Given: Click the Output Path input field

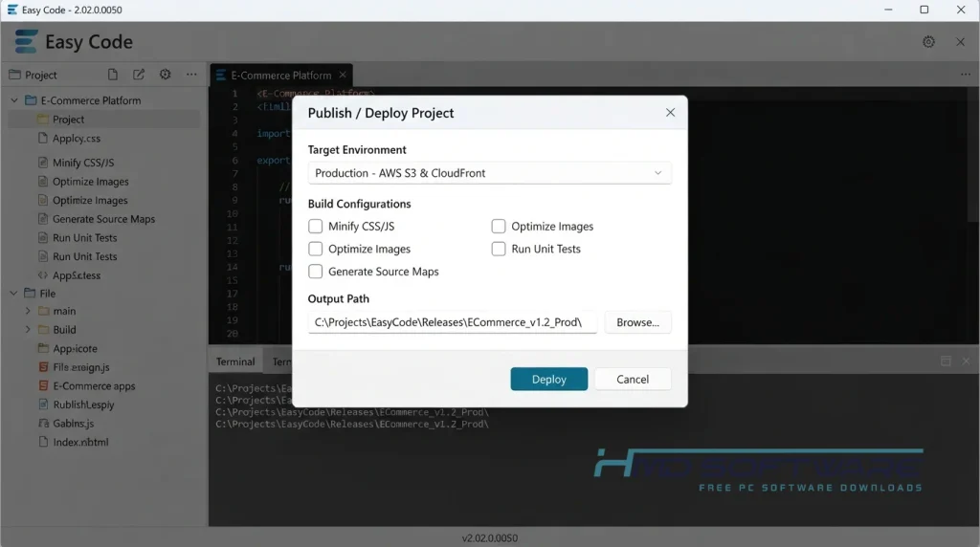Looking at the screenshot, I should (x=452, y=322).
